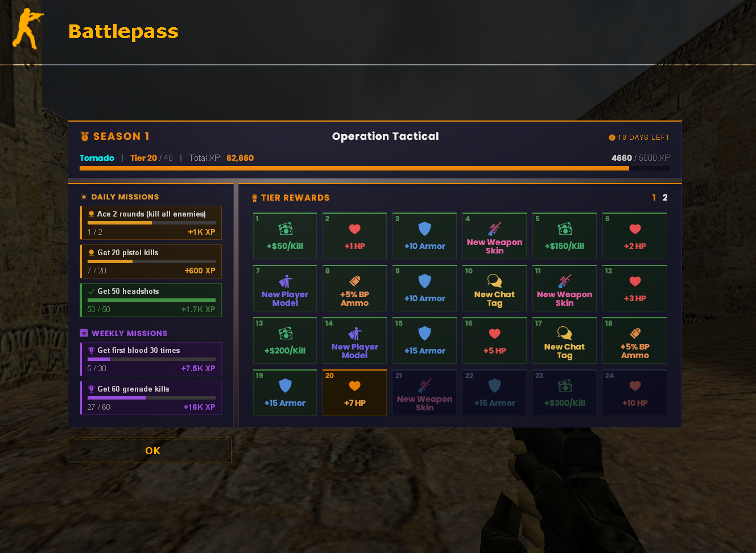This screenshot has width=756, height=553.
Task: Select the highlighted tier 20 +7 HP tile
Action: click(x=354, y=392)
